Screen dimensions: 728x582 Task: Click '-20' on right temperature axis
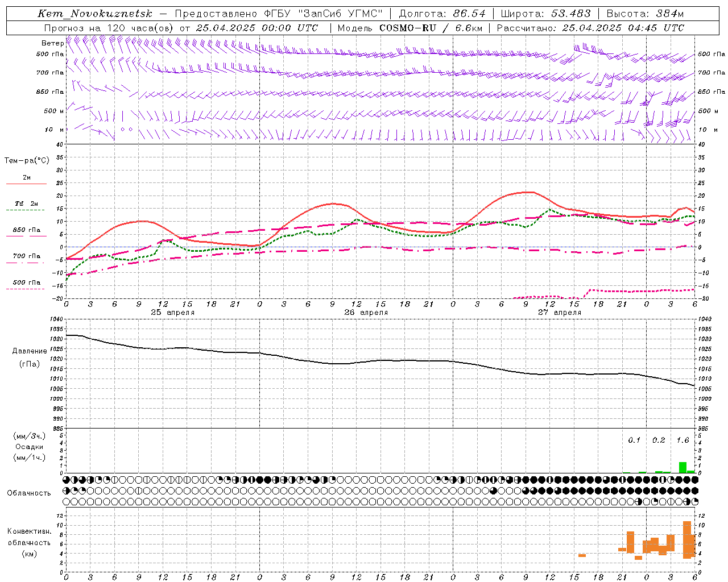[702, 298]
